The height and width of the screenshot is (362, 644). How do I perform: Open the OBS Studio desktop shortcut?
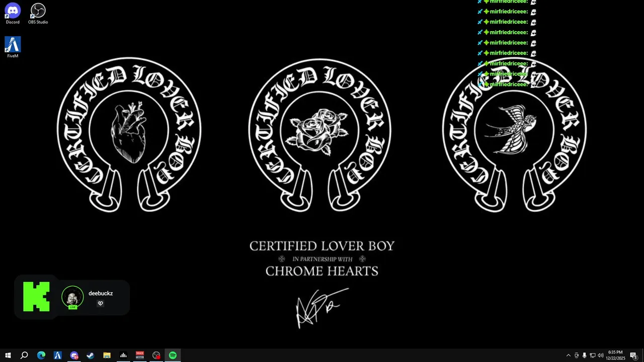(x=38, y=14)
